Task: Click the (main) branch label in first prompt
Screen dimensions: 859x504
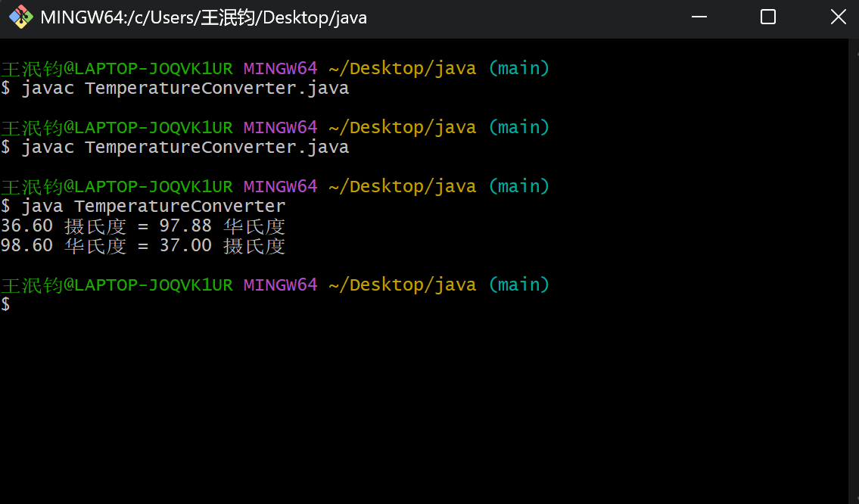Action: [518, 69]
